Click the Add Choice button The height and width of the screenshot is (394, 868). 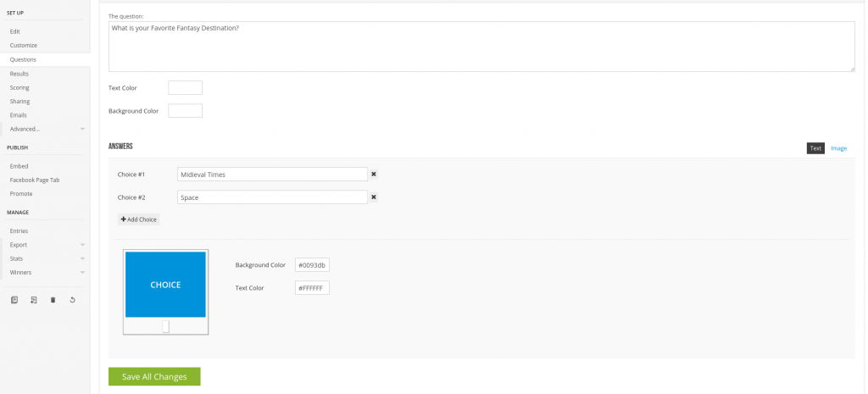click(x=138, y=219)
